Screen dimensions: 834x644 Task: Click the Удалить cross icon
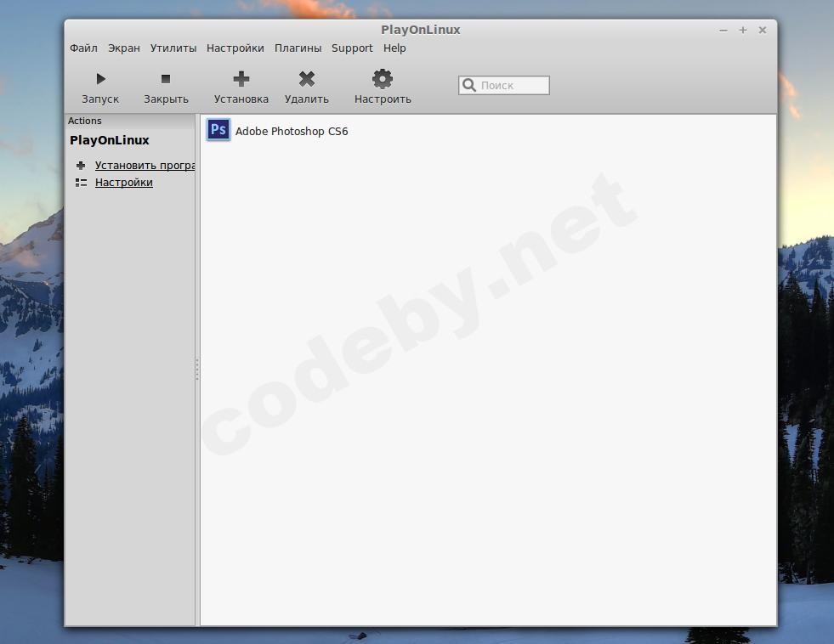(307, 79)
